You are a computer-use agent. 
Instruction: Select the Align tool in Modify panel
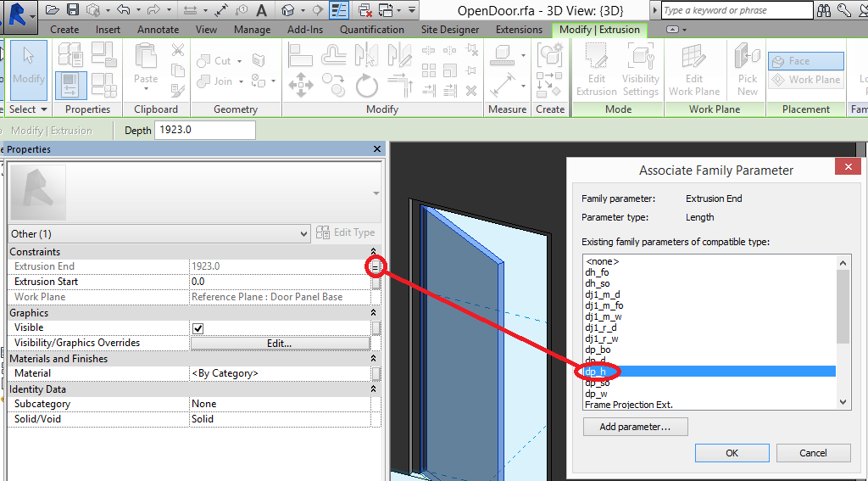pyautogui.click(x=301, y=54)
